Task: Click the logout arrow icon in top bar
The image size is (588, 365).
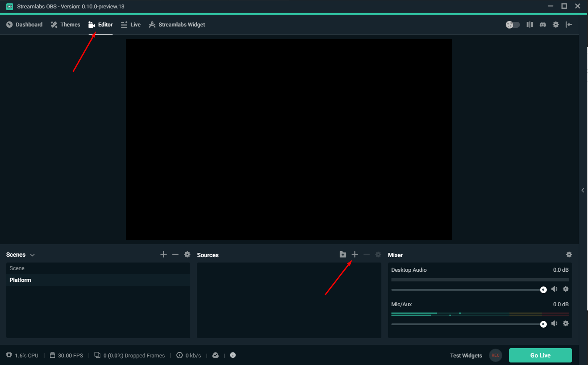Action: (569, 25)
